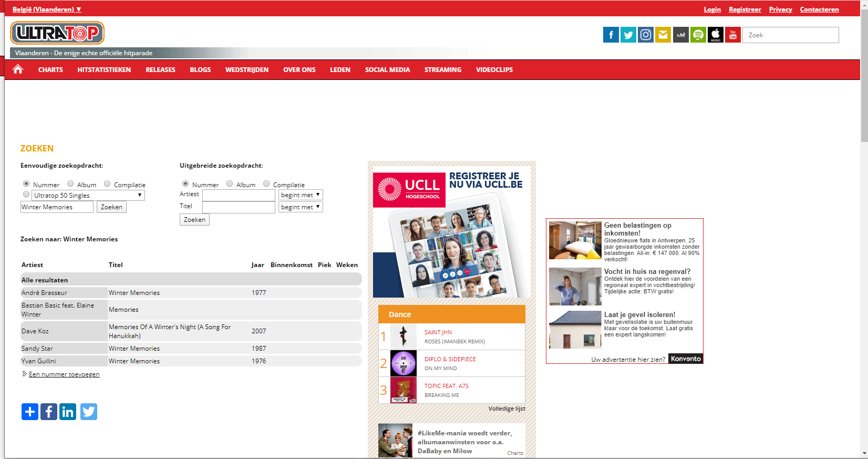The height and width of the screenshot is (459, 868).
Task: Open the HITSTATISTIEKEN menu item
Action: (104, 70)
